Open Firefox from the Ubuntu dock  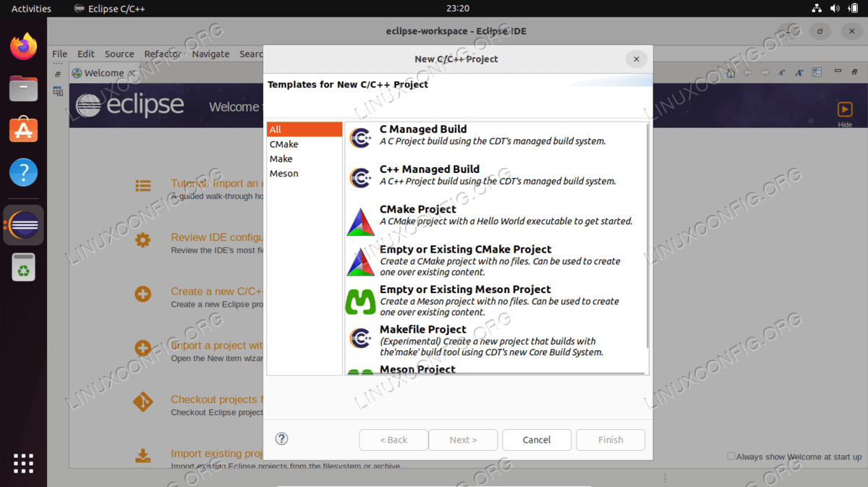(x=23, y=46)
